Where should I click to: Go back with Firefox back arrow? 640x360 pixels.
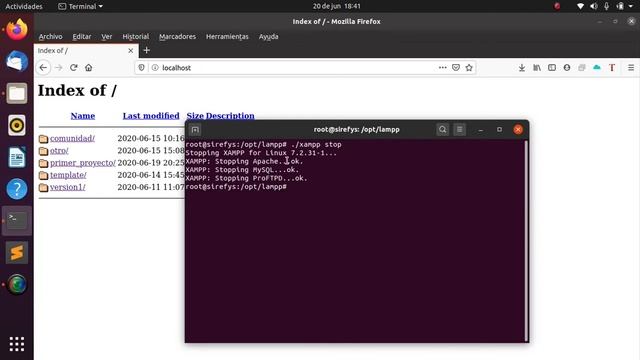point(43,68)
